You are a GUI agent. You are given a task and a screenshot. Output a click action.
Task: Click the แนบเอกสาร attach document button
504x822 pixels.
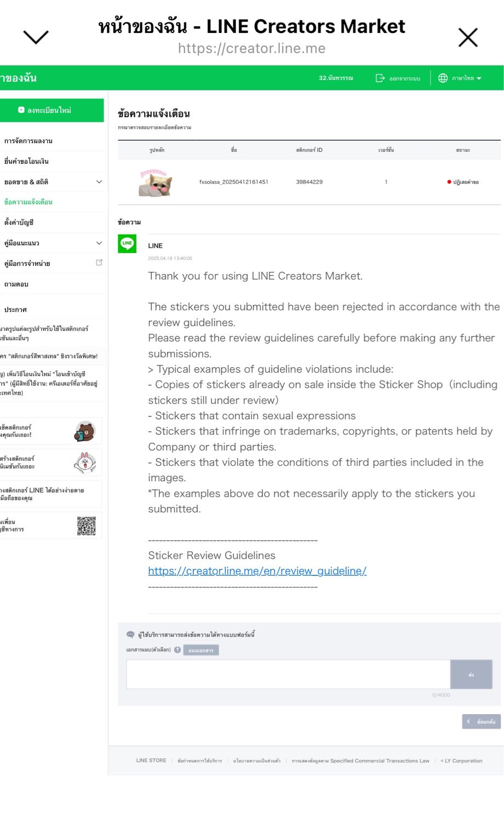pos(201,650)
